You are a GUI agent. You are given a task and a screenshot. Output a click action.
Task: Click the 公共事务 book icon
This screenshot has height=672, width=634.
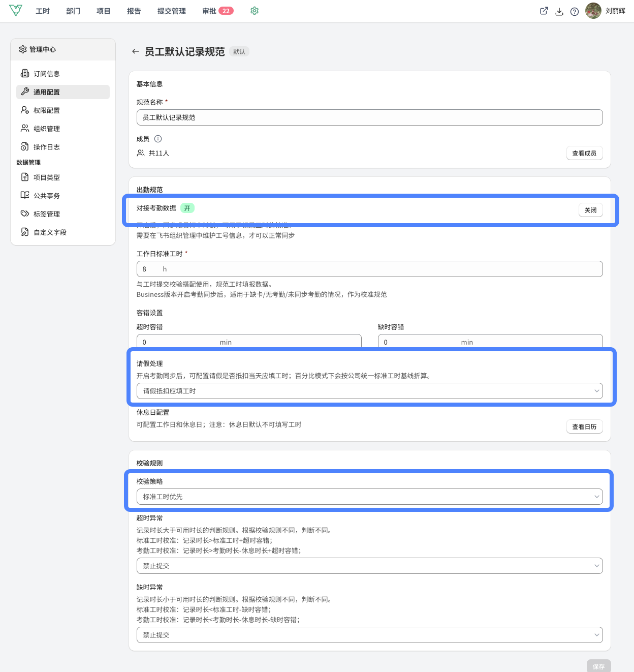coord(25,196)
